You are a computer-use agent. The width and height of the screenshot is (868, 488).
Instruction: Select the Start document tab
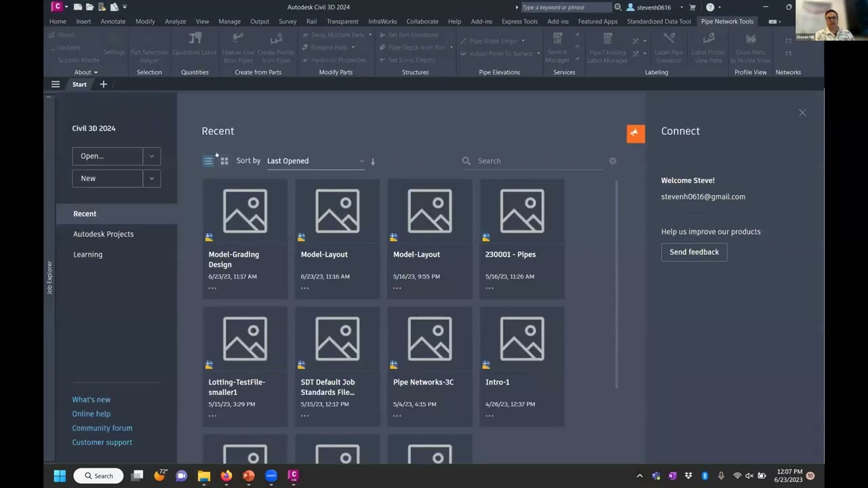79,84
